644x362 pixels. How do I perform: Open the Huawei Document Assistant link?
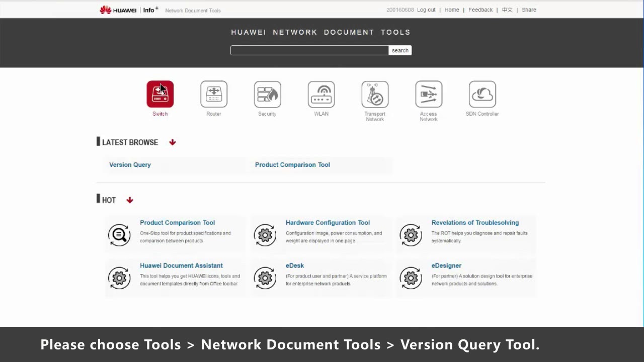tap(181, 265)
